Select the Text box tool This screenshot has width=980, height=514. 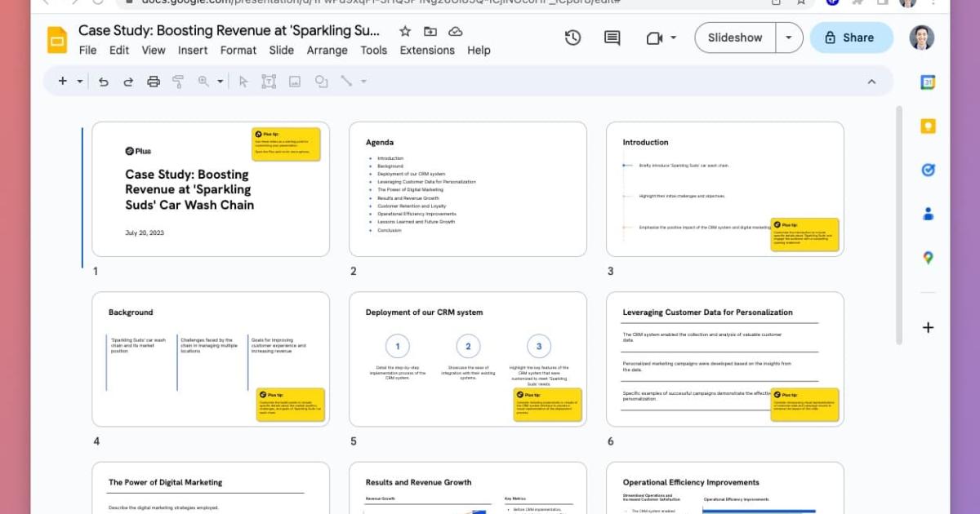coord(269,81)
